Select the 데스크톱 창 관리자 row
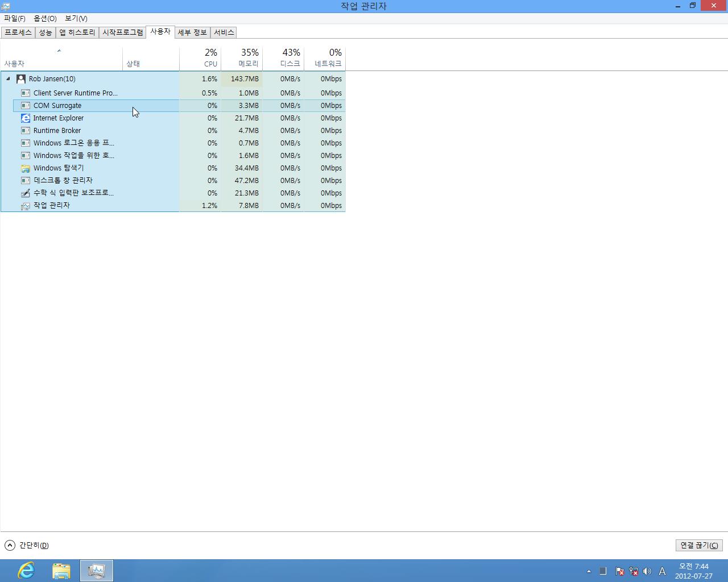 point(179,181)
